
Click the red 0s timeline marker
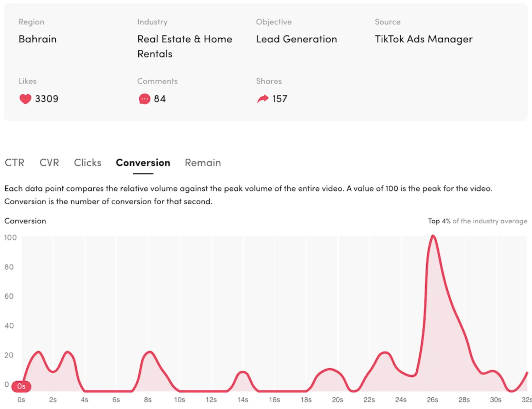(x=21, y=386)
